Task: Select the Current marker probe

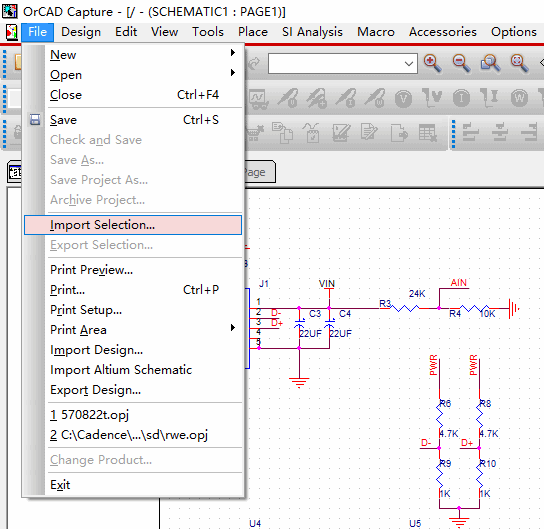Action: coord(346,98)
